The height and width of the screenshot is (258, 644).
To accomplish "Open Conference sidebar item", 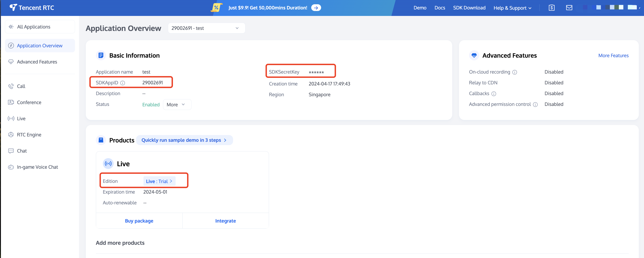I will (29, 102).
